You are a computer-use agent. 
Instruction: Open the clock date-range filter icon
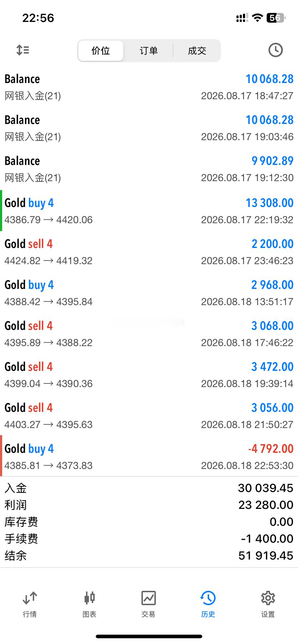coord(275,50)
